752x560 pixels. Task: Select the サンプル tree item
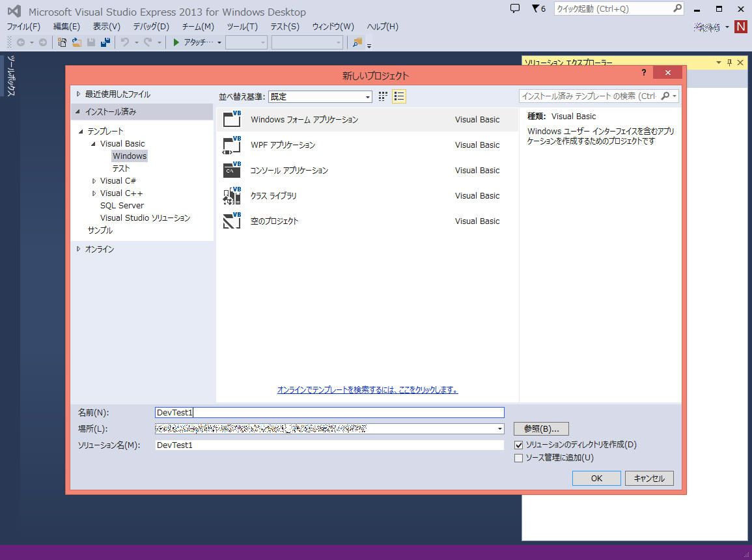coord(100,230)
